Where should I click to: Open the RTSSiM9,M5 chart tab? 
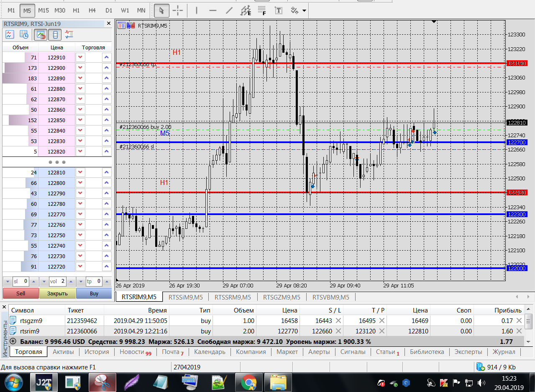pos(185,297)
